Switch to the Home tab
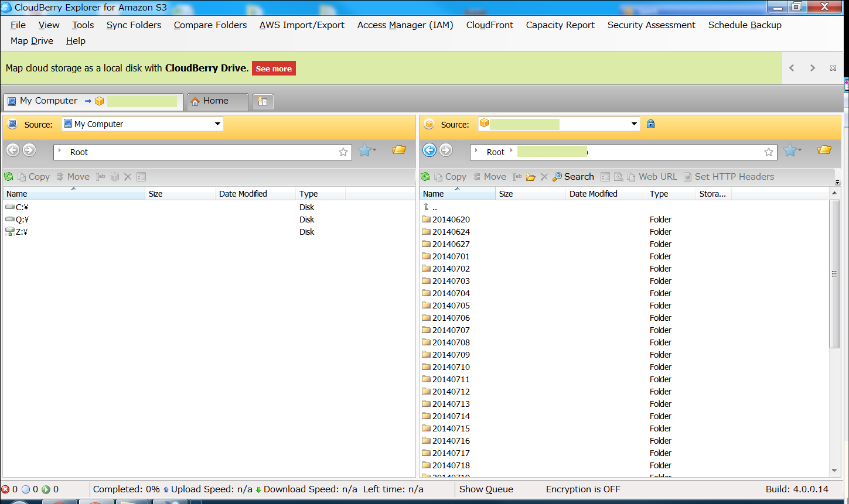The width and height of the screenshot is (849, 504). point(217,101)
